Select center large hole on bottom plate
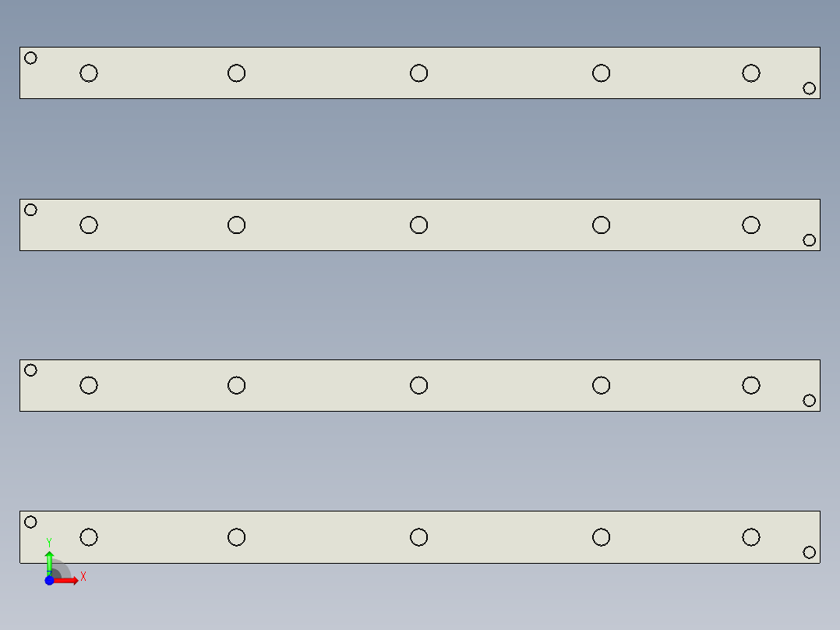 pyautogui.click(x=418, y=537)
